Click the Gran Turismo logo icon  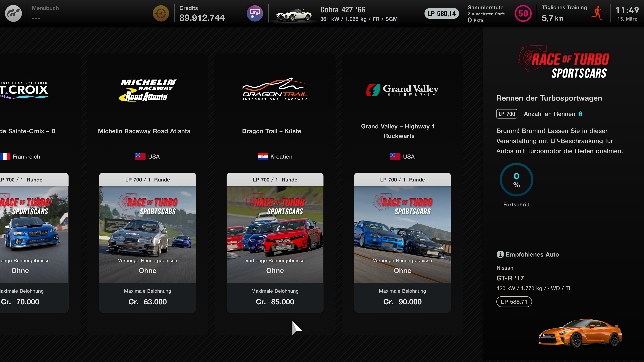tap(13, 13)
